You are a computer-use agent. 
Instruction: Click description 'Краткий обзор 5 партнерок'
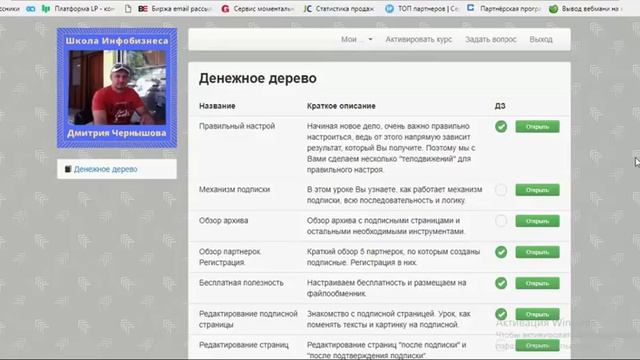393,257
